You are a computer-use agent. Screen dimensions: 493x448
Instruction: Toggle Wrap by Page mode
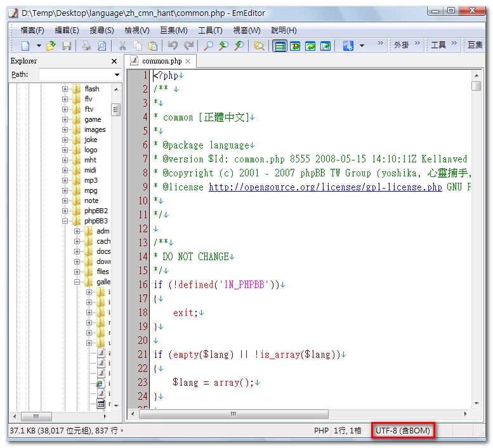pos(325,46)
